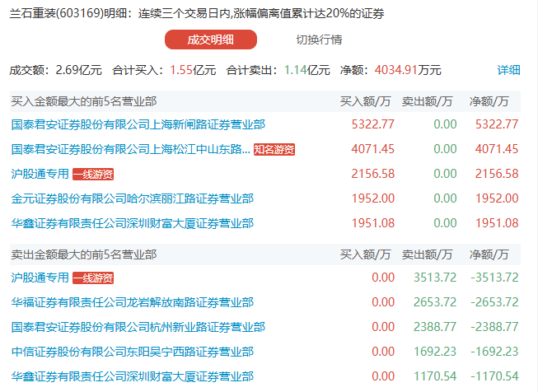Switch to the 切换行情 tab
Viewport: 538px width, 392px height.
pyautogui.click(x=319, y=40)
